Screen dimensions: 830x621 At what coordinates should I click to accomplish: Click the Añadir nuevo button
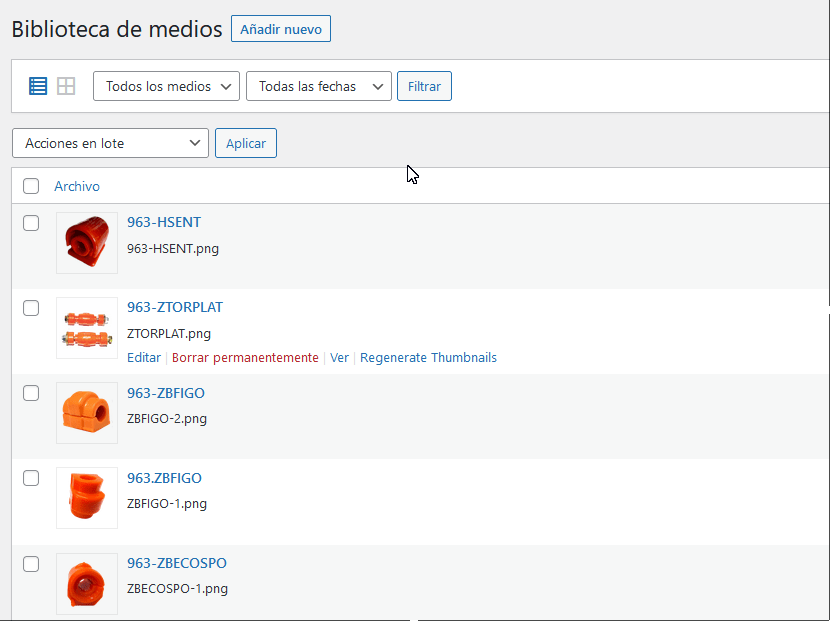click(x=281, y=29)
